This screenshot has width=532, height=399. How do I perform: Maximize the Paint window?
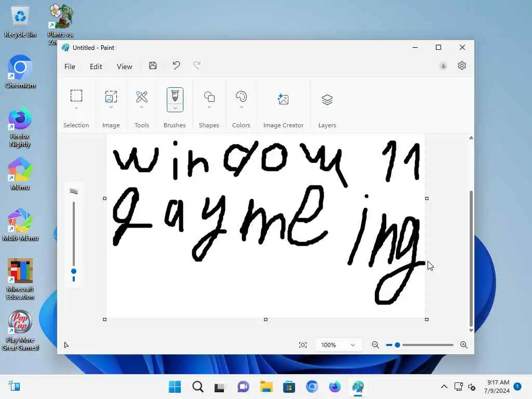point(438,47)
